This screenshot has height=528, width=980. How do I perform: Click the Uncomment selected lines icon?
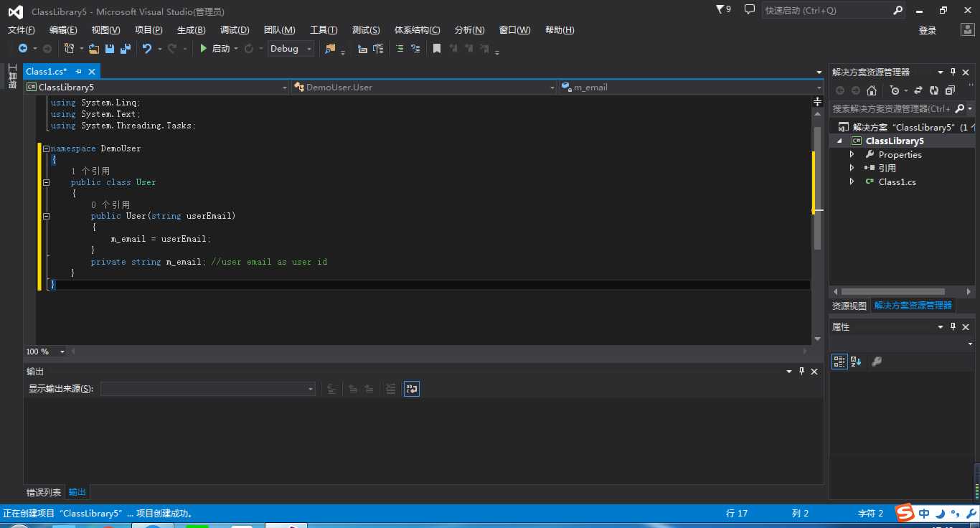tap(415, 49)
